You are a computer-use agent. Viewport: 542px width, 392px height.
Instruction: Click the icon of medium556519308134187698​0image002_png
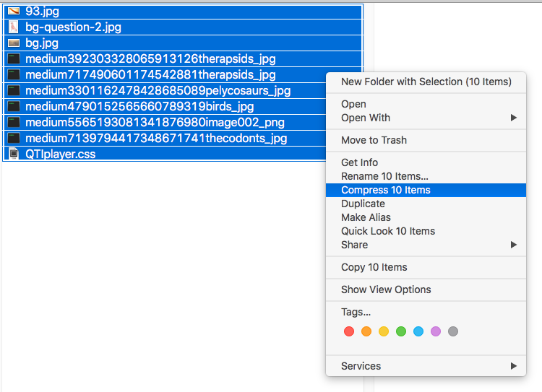click(x=14, y=122)
